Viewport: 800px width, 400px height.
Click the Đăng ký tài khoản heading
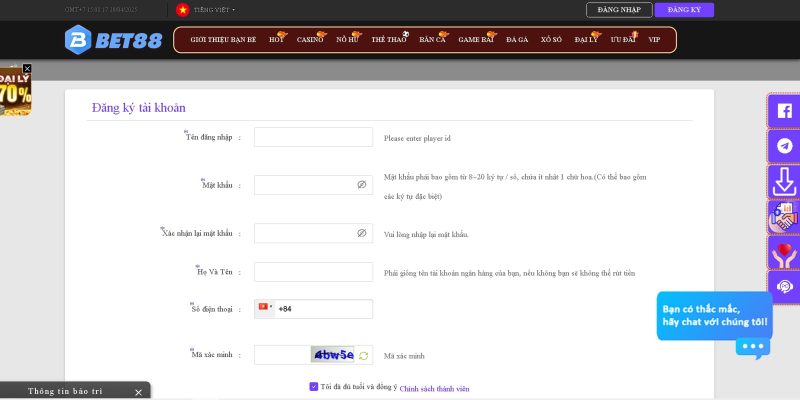click(x=139, y=108)
